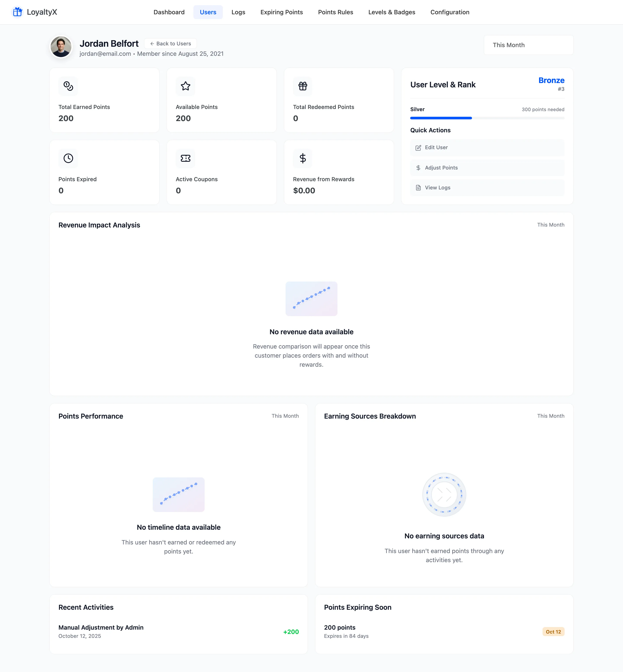Click the Earning Sources Breakdown This Month label
This screenshot has width=623, height=672.
click(551, 416)
